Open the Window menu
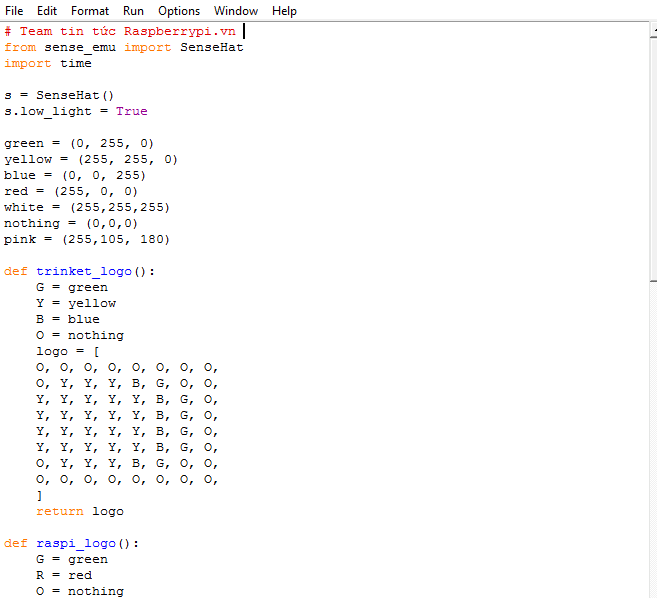This screenshot has height=598, width=657. 236,11
